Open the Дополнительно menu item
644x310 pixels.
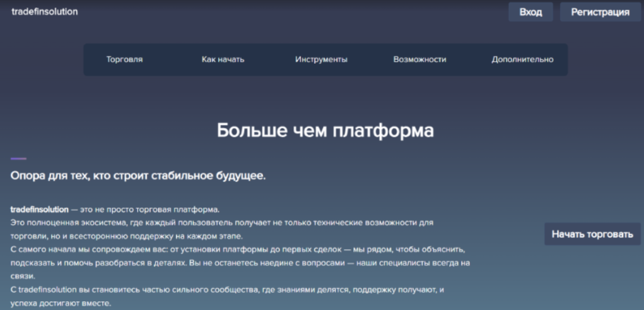(522, 59)
